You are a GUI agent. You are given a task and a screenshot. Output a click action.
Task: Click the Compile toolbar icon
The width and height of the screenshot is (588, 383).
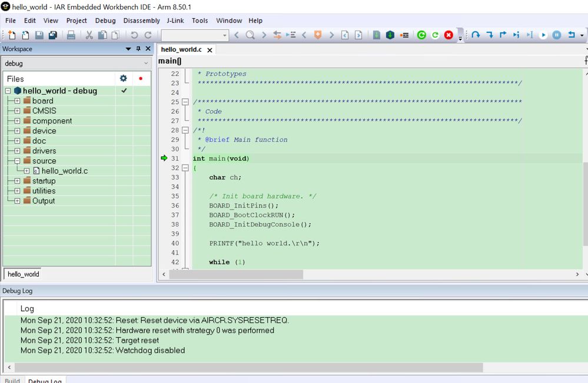pos(377,35)
